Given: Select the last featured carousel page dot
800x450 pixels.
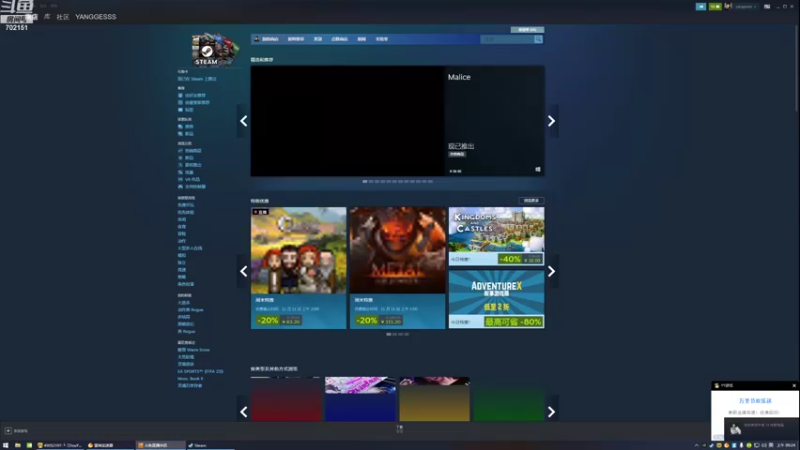Looking at the screenshot, I should point(430,182).
